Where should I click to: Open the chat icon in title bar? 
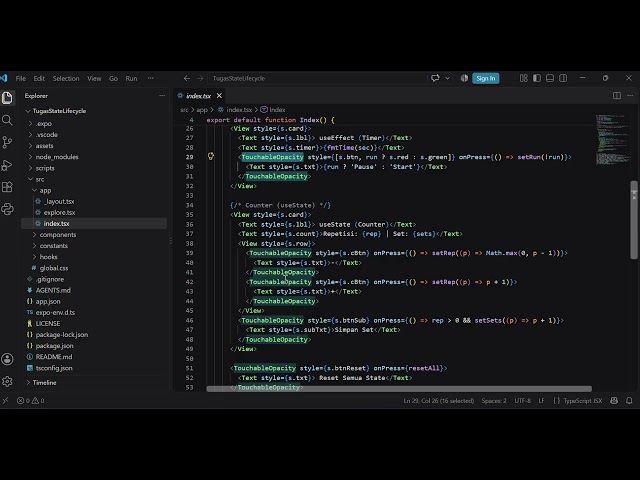(x=435, y=78)
